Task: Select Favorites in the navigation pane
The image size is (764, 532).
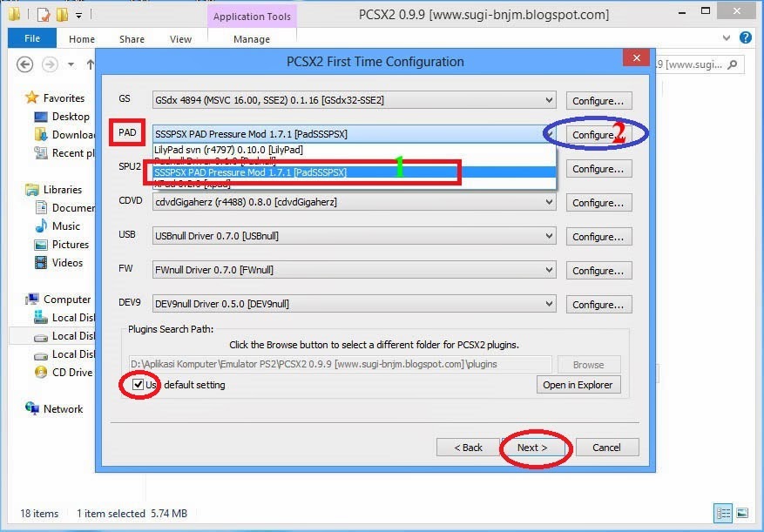Action: (64, 98)
